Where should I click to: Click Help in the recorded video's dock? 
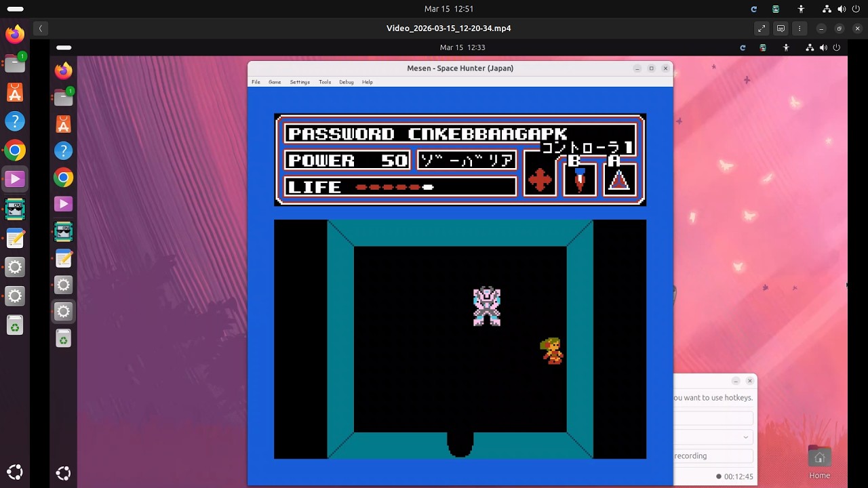[63, 150]
